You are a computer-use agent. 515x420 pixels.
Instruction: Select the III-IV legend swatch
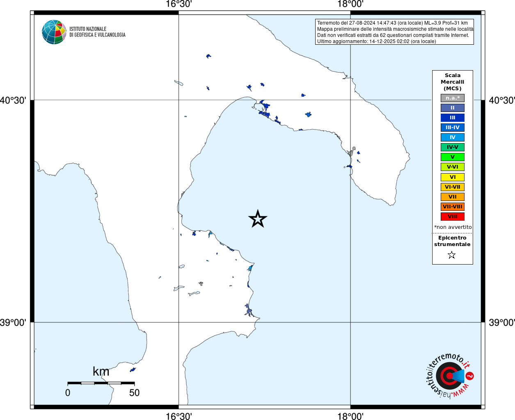click(453, 128)
